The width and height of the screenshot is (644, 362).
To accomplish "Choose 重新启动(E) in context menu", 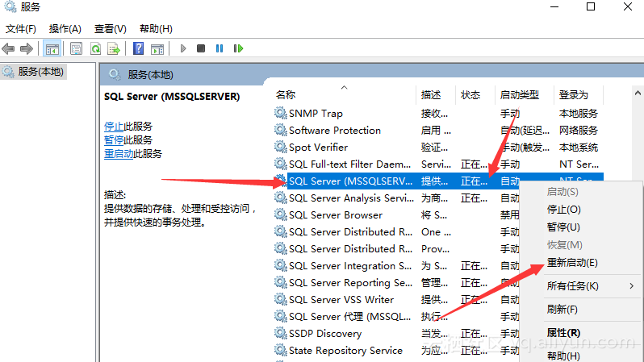I will point(572,263).
